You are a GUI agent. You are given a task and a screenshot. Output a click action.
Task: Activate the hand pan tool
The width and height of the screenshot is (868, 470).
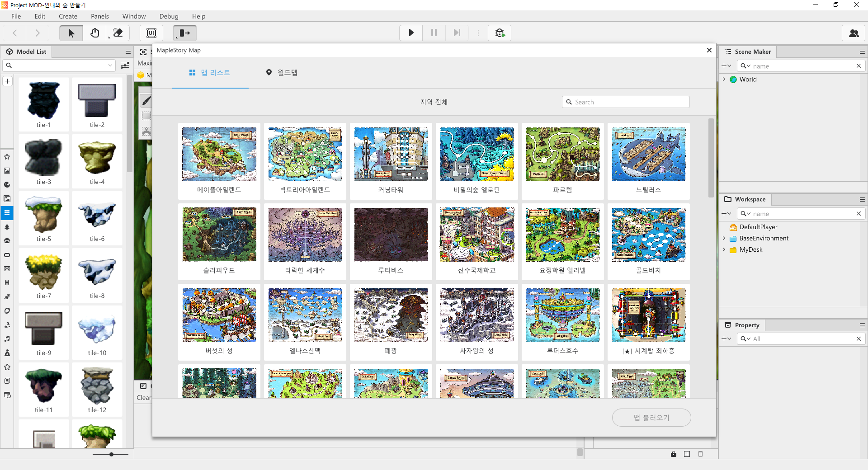94,33
